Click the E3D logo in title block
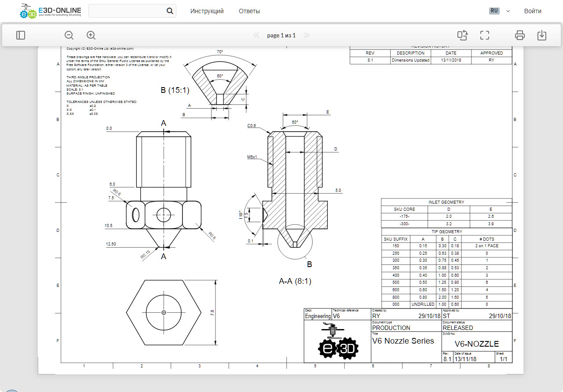563x392 pixels. (339, 341)
